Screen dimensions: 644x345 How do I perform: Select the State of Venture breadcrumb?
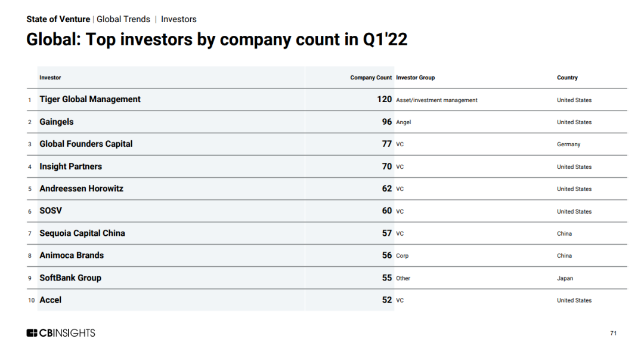[58, 19]
